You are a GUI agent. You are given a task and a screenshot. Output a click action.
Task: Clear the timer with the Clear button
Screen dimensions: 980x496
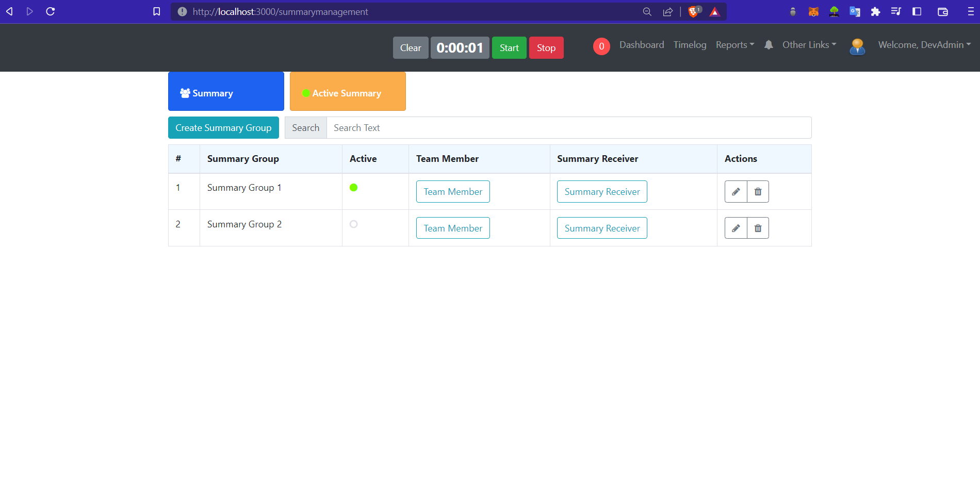pos(411,48)
